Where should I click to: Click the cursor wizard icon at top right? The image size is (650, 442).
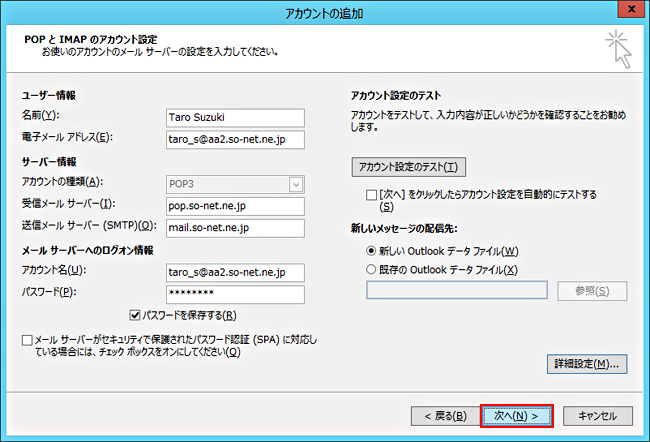[x=619, y=50]
